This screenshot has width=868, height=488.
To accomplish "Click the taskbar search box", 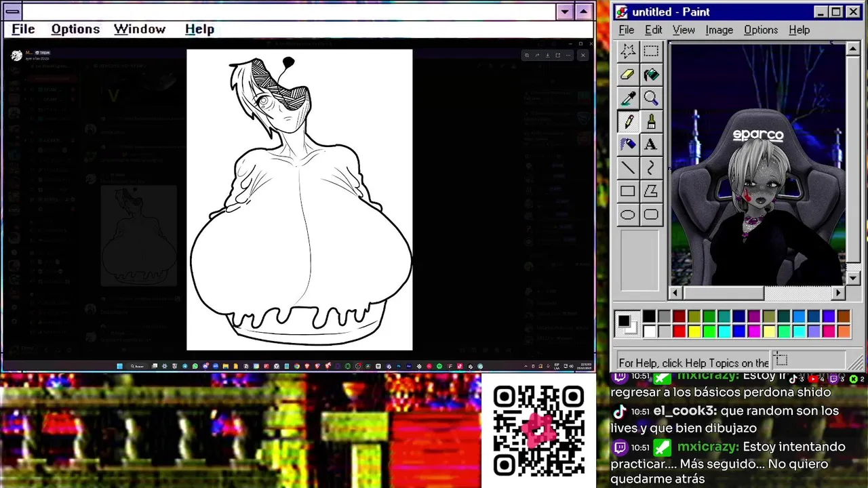I will 138,366.
